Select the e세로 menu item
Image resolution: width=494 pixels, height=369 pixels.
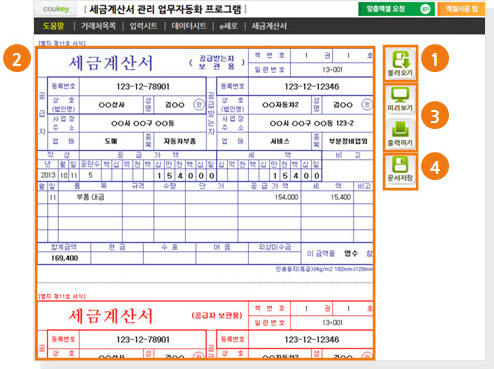click(x=228, y=26)
